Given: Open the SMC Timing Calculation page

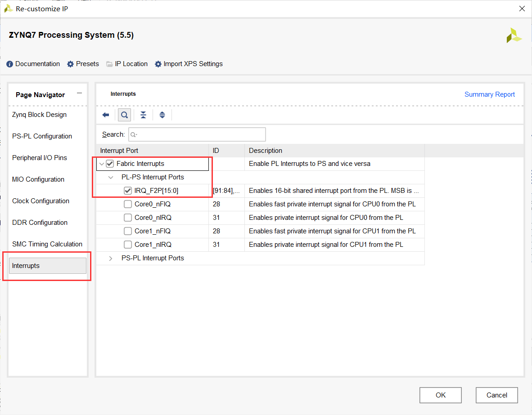Looking at the screenshot, I should (47, 244).
